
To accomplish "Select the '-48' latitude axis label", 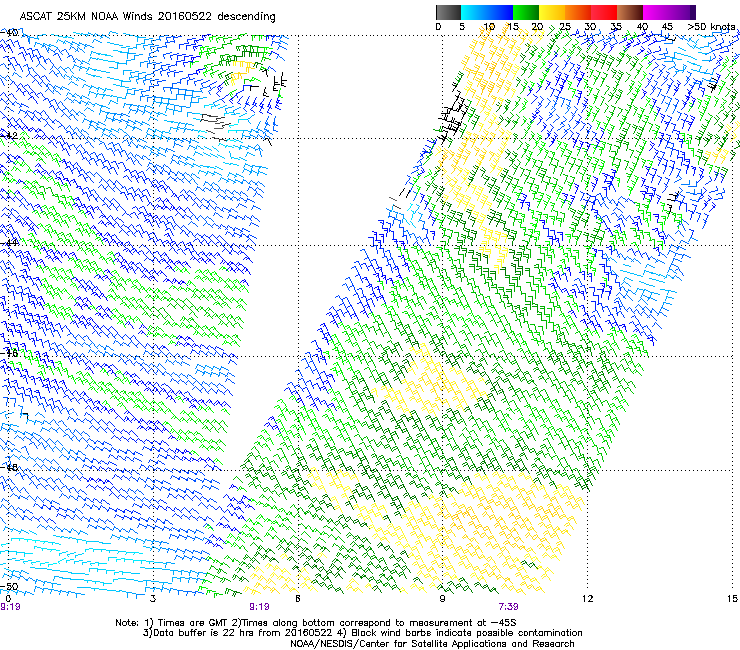I will point(9,467).
